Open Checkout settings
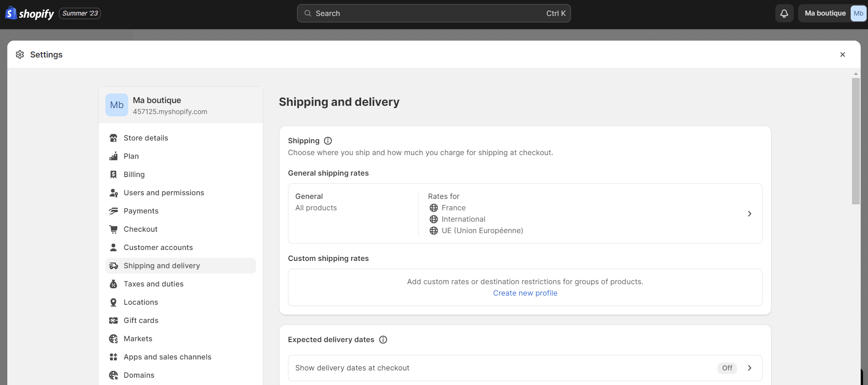 pyautogui.click(x=181, y=229)
